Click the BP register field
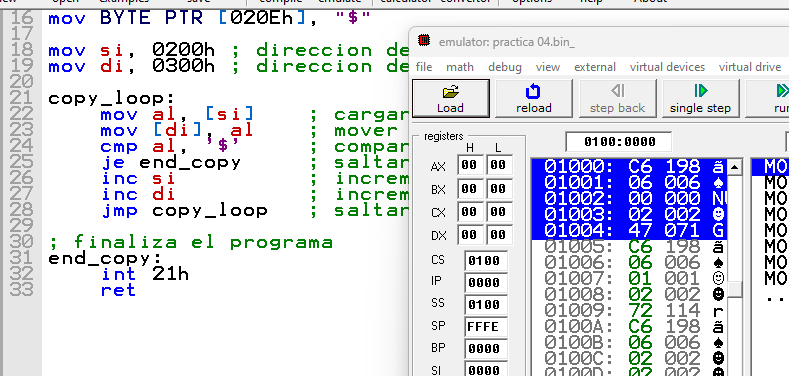 [x=486, y=349]
